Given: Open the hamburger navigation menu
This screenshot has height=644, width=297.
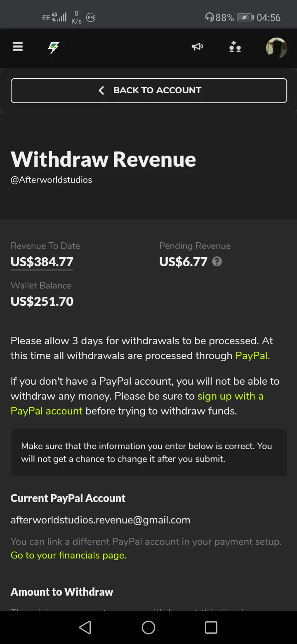Looking at the screenshot, I should pyautogui.click(x=18, y=47).
